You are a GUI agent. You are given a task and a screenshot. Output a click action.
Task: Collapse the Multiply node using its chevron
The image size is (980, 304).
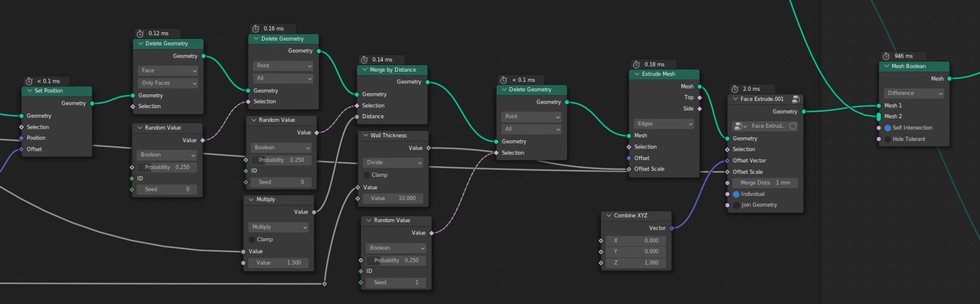point(250,200)
